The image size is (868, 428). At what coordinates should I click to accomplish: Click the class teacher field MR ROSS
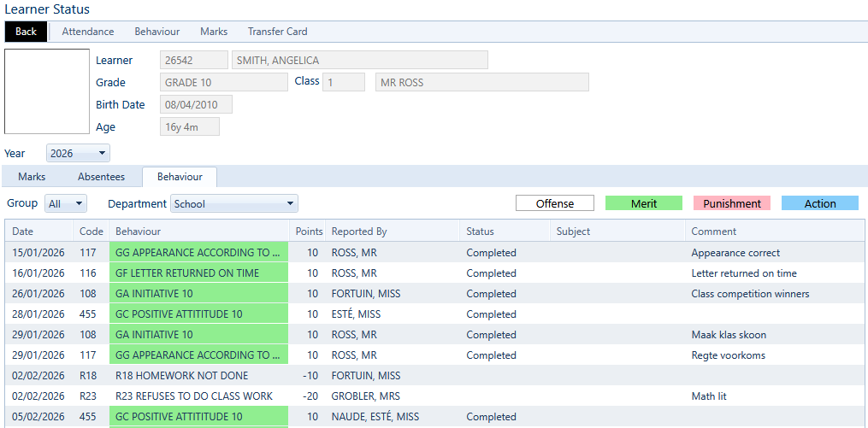(x=482, y=82)
